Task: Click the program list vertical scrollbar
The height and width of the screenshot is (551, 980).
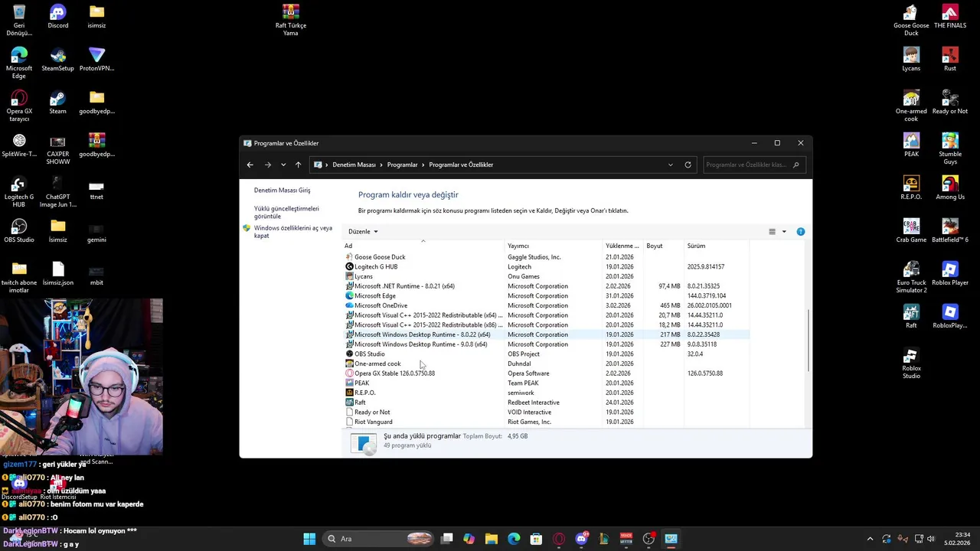Action: tap(808, 341)
